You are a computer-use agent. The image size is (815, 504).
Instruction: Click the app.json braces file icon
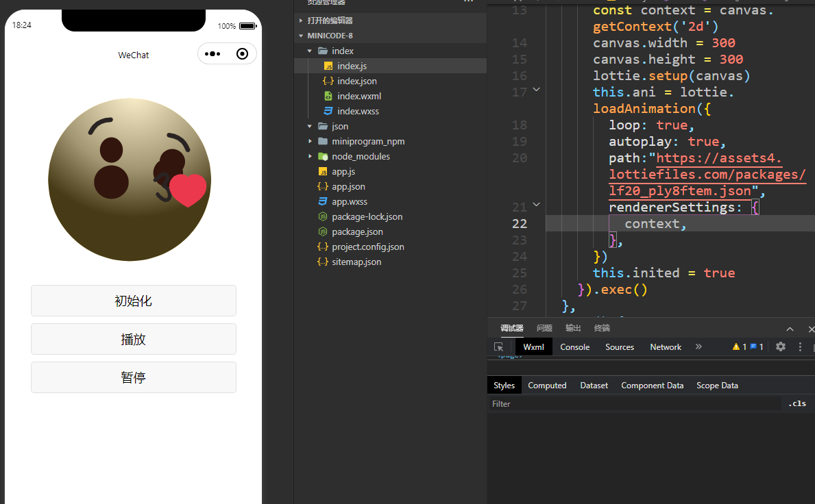(323, 186)
